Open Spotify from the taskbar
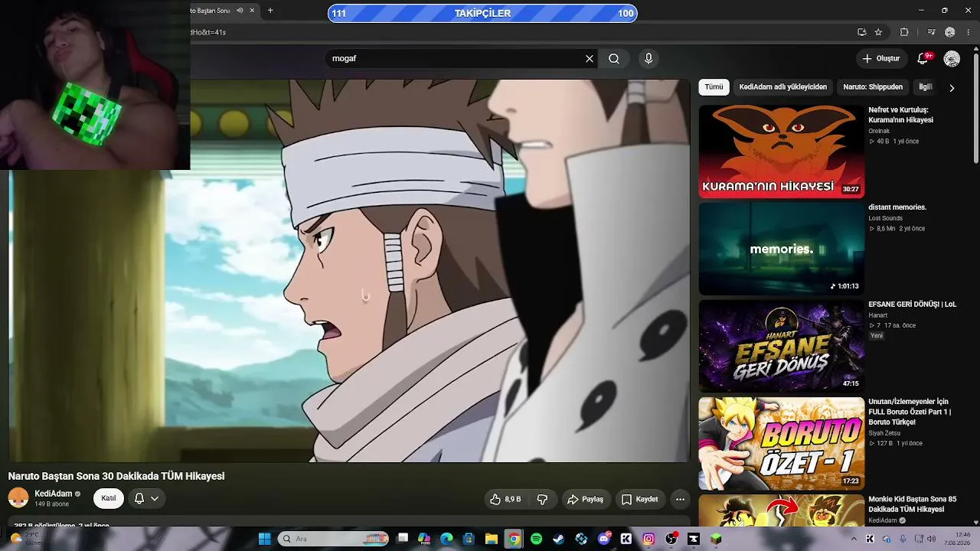The image size is (980, 551). coord(536,539)
